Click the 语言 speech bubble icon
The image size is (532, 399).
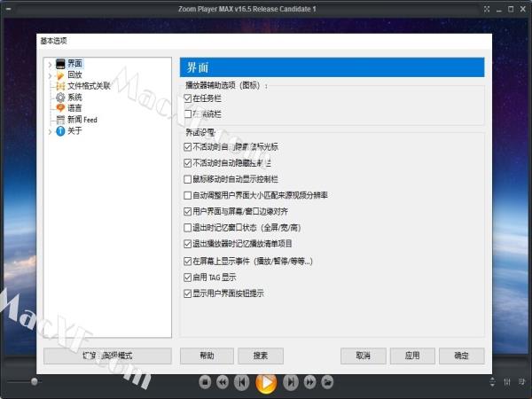tap(60, 108)
